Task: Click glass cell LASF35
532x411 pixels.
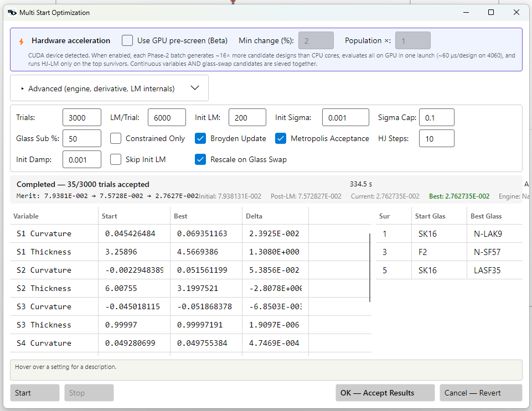Action: 487,270
